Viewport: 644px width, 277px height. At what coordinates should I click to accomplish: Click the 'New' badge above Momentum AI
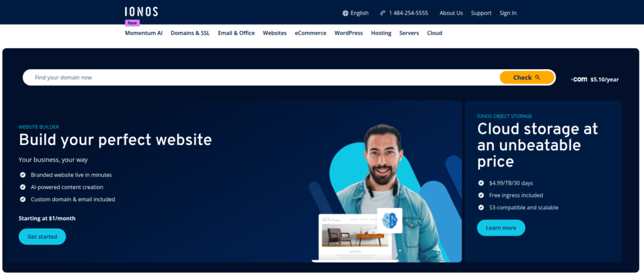132,23
